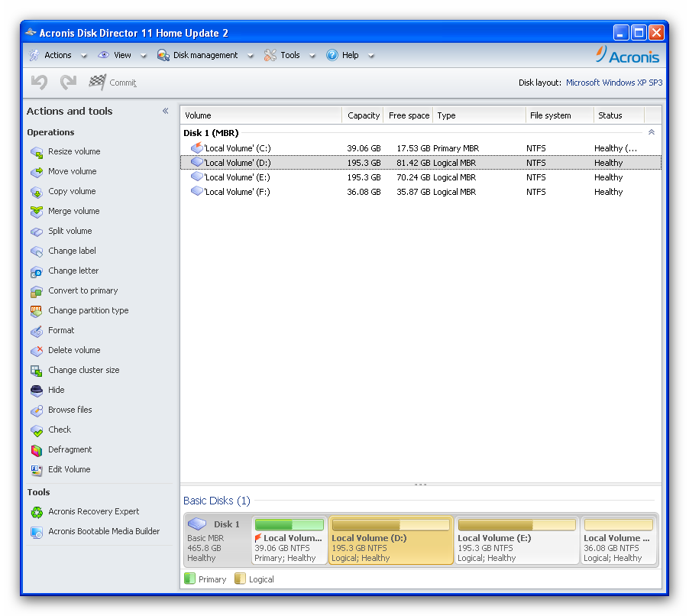Viewport: 689px width, 616px height.
Task: Collapse the Disk 1 (MBR) group
Action: (x=652, y=132)
